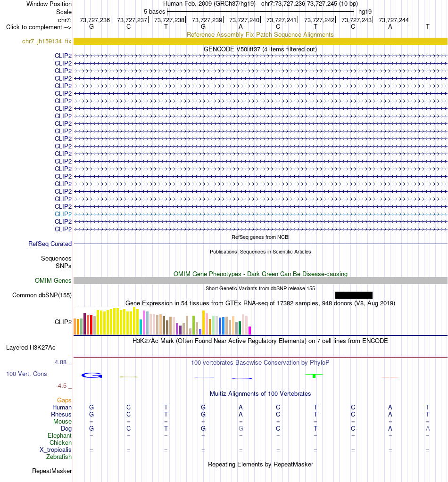
Task: Open 100 vertebrates Basewise Conservation by PhyloP title
Action: [260, 362]
